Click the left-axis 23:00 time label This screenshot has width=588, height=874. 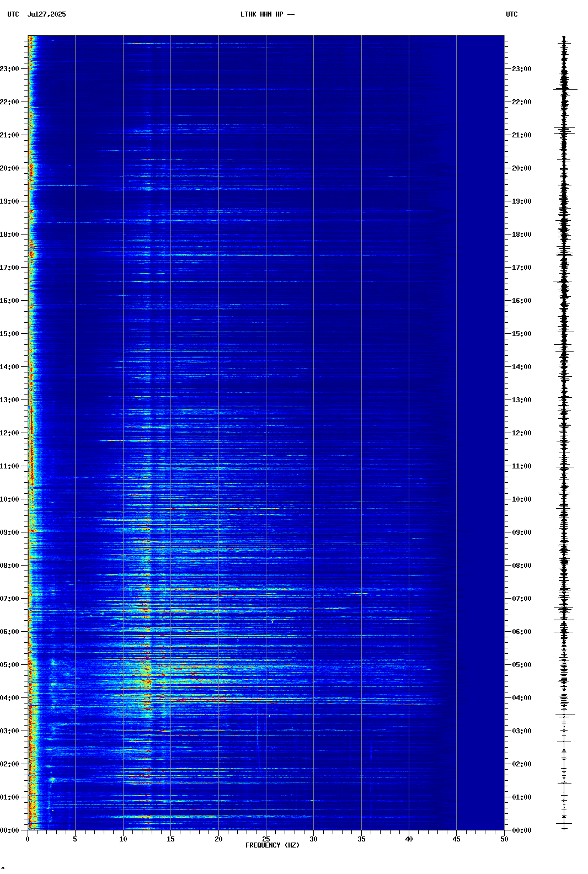pos(9,69)
